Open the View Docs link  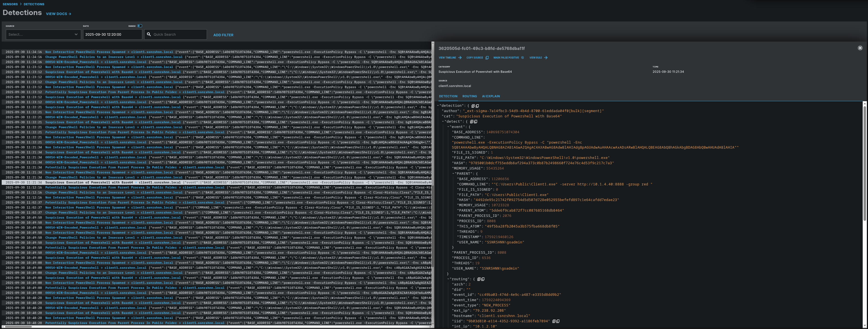tap(58, 14)
